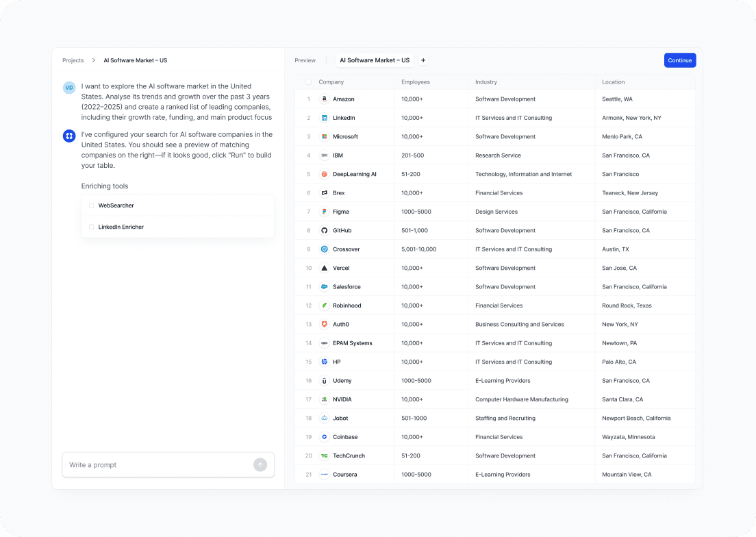
Task: Click the send prompt arrow icon
Action: [260, 464]
